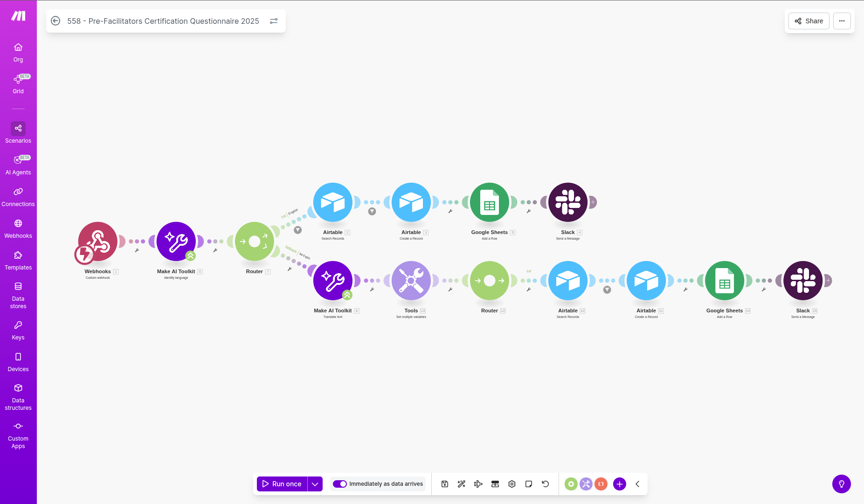Click the lightbulb help button in the corner

click(842, 484)
